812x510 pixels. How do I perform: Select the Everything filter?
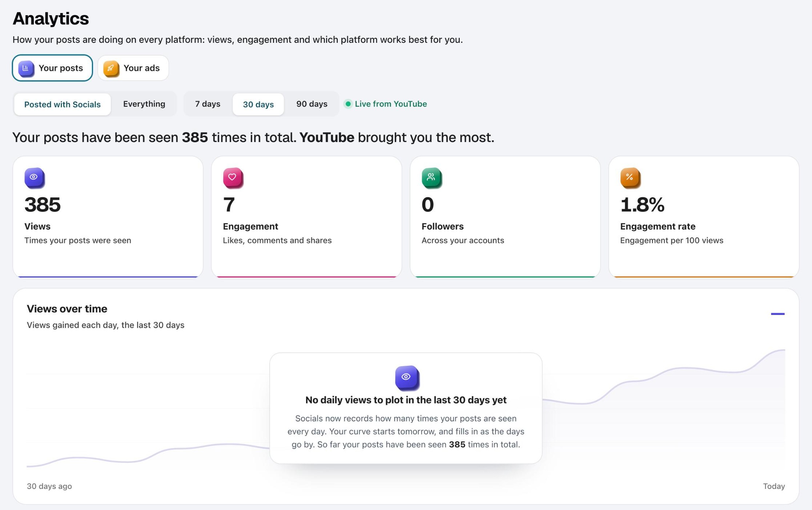[144, 104]
